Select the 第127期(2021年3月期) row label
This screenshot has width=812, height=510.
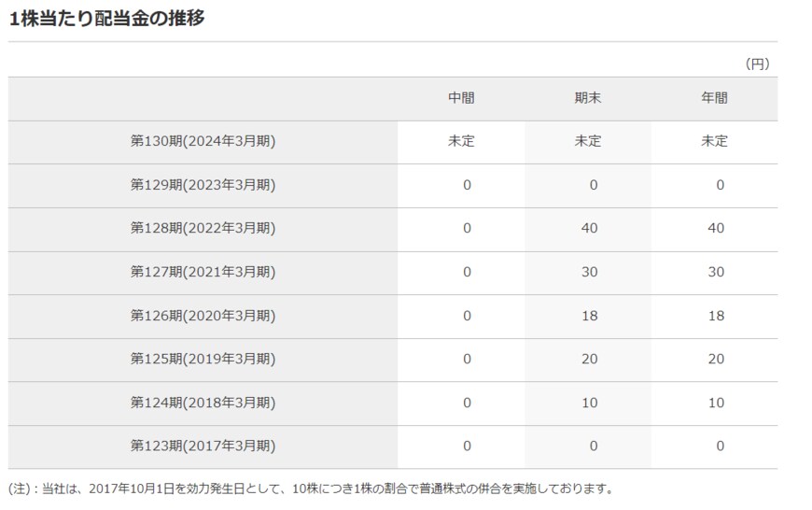point(203,272)
